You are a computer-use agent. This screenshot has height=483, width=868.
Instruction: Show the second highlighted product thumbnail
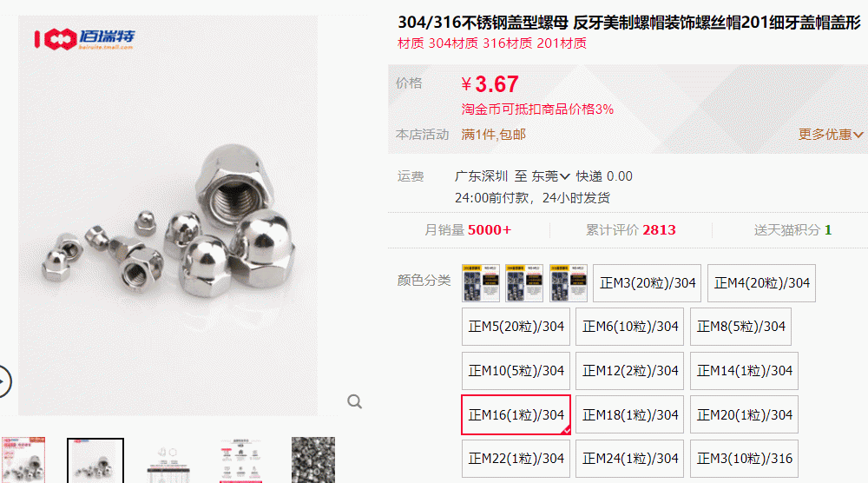(x=95, y=460)
